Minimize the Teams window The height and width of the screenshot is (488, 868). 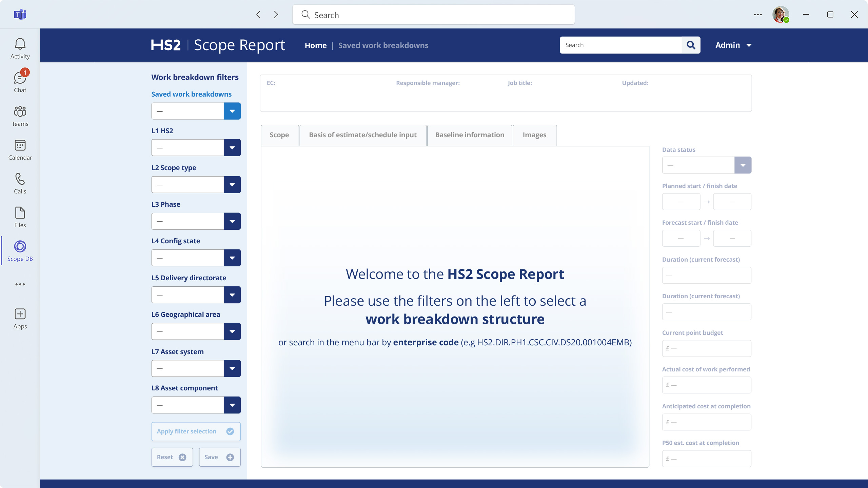point(806,15)
